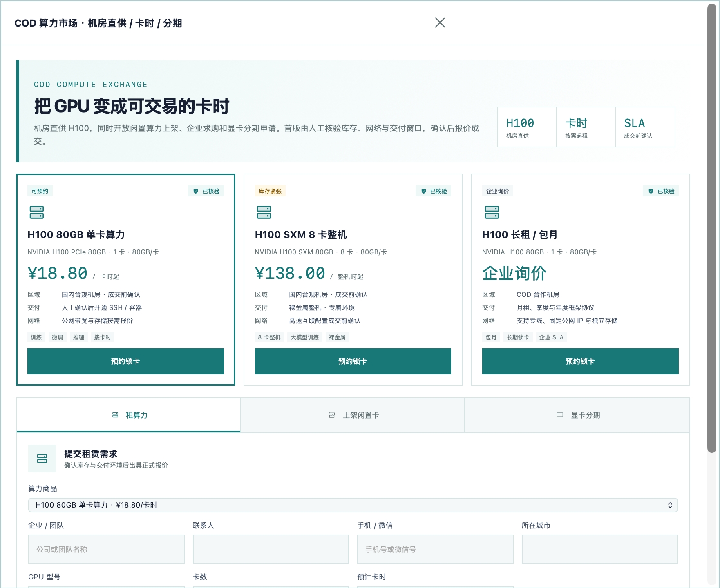Image resolution: width=720 pixels, height=588 pixels.
Task: Click shield icon on 单卡算力 card's 已核验 badge
Action: [x=196, y=191]
